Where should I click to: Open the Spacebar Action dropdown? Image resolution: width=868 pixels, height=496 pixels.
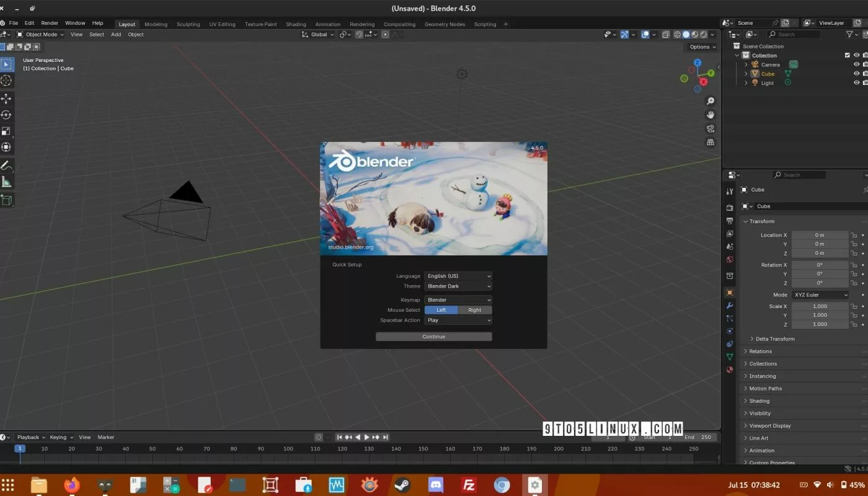[458, 321]
